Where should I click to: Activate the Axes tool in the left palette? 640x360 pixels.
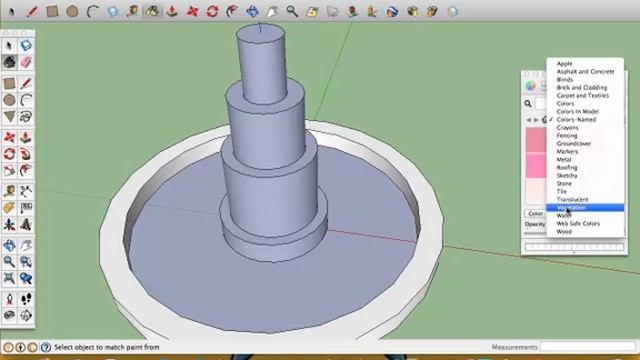point(9,224)
